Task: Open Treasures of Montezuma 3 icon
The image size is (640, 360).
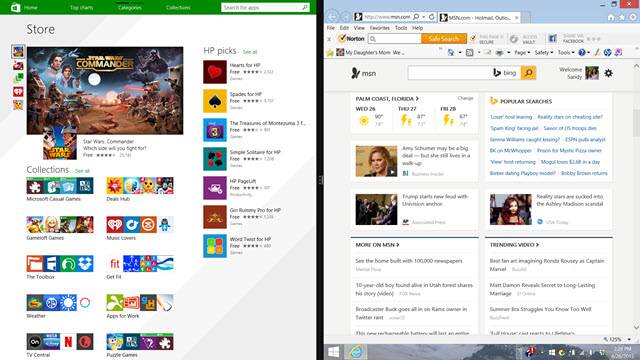Action: click(x=215, y=130)
